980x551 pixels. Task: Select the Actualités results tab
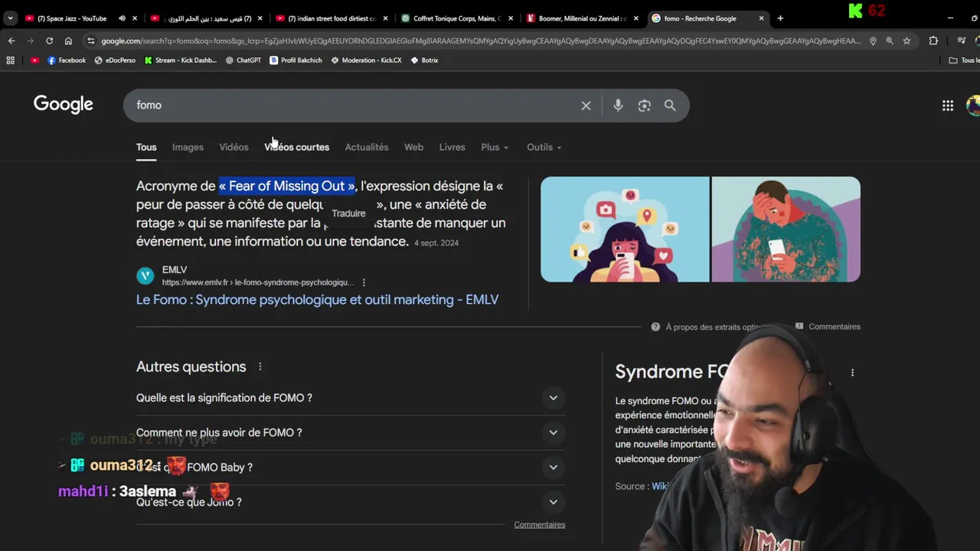tap(367, 147)
